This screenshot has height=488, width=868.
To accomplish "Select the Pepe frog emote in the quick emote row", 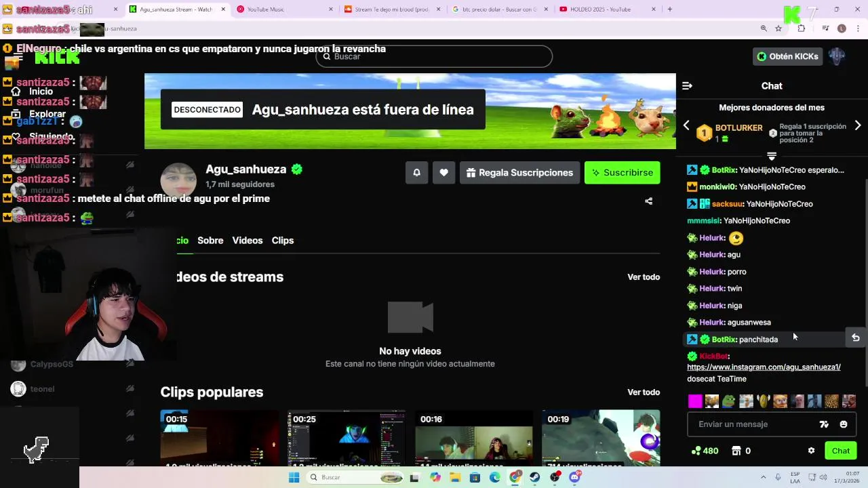I will (729, 401).
